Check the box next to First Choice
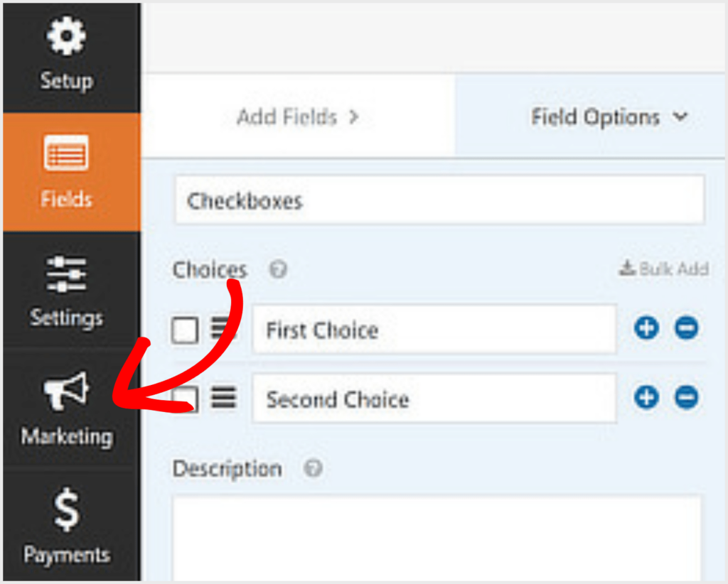728x584 pixels. coord(184,329)
